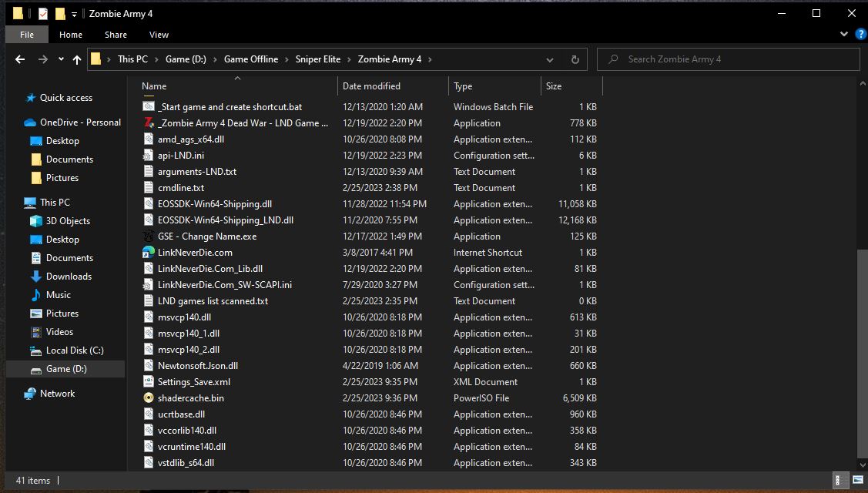Select the shadercache.bin PowerISO disc icon
868x493 pixels.
(149, 398)
